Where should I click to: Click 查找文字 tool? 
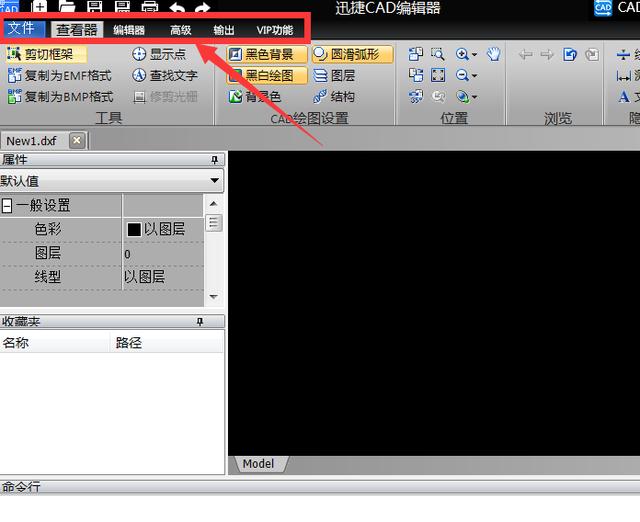coord(165,75)
